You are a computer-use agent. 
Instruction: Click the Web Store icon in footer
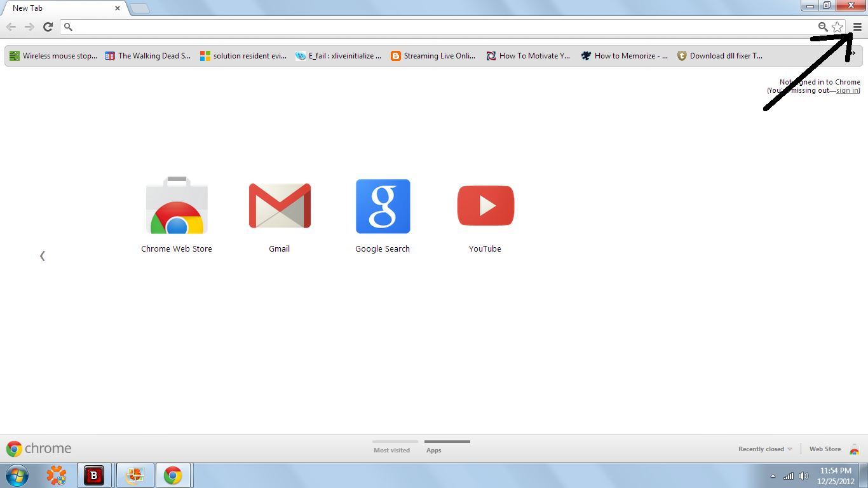pos(854,449)
